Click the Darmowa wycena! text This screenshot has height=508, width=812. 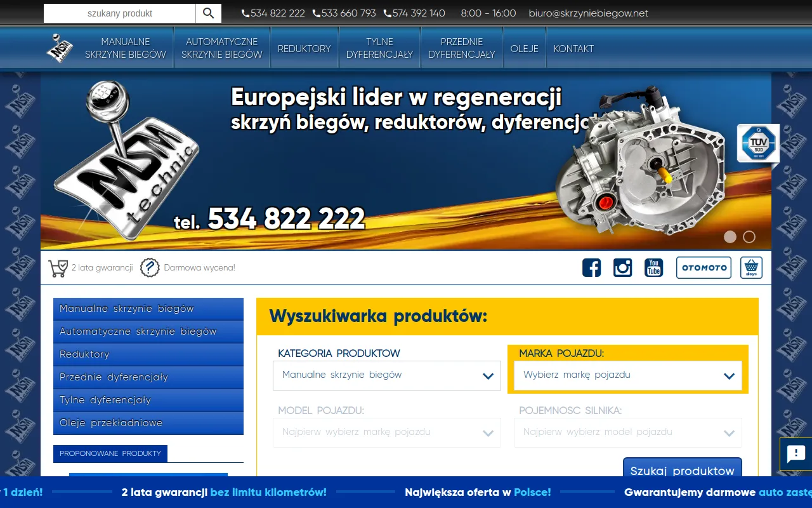[x=199, y=268]
